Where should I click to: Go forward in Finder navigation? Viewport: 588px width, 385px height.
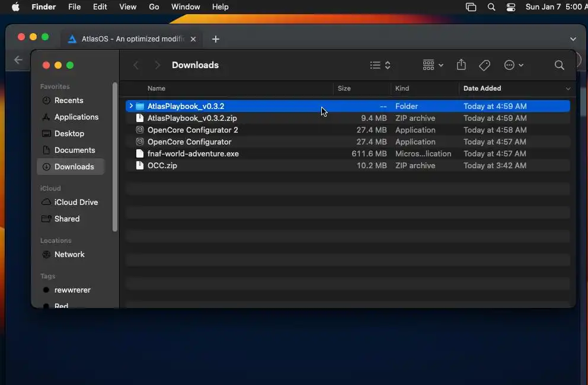click(158, 65)
